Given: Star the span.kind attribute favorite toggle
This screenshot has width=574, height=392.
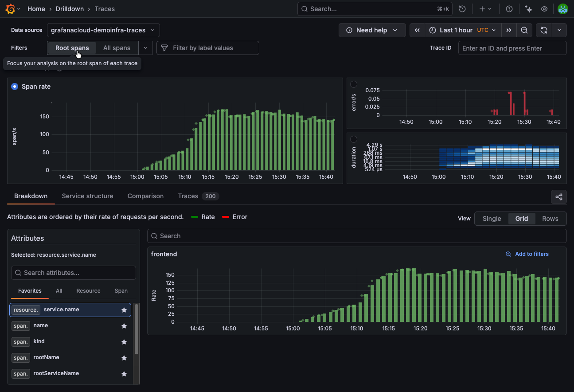Looking at the screenshot, I should (x=124, y=342).
